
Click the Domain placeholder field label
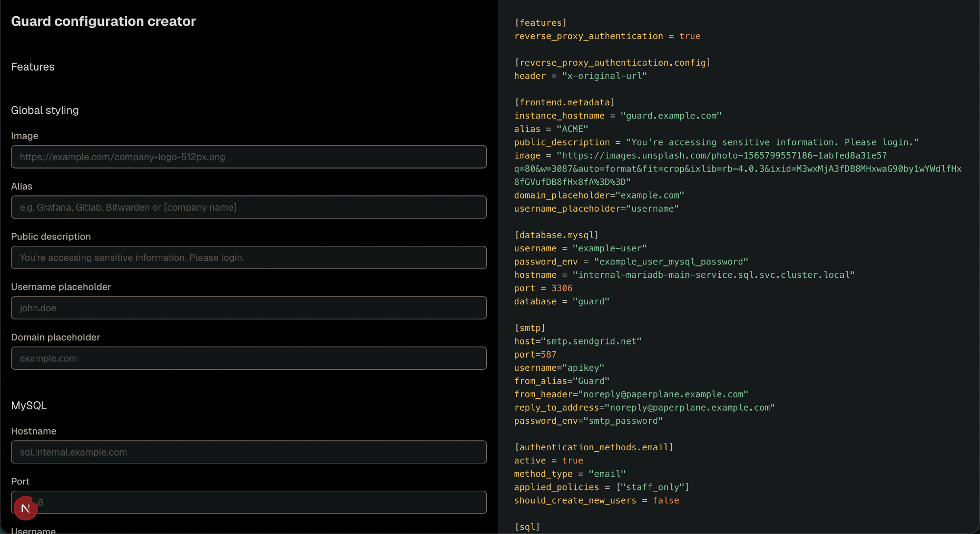tap(55, 338)
